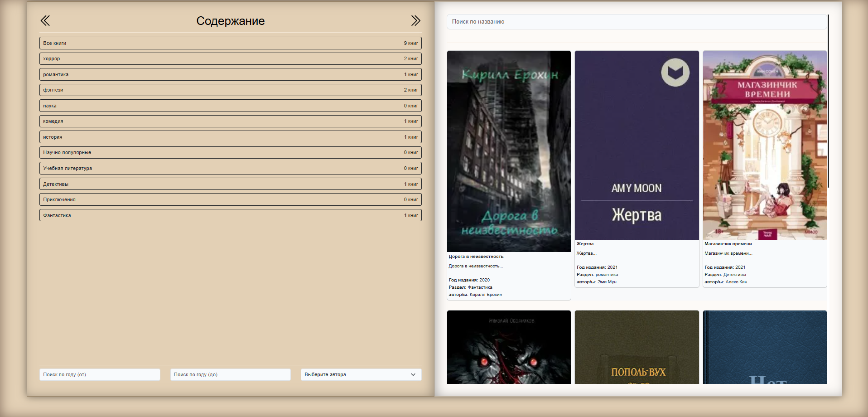The height and width of the screenshot is (417, 868).
Task: Open the 'Пополь-Вух' book cover
Action: (x=637, y=347)
